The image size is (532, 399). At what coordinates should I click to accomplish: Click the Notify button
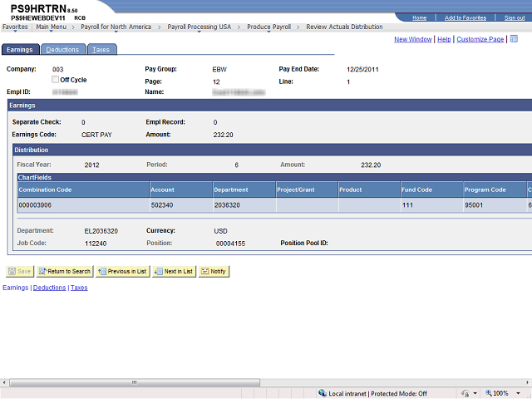point(214,271)
